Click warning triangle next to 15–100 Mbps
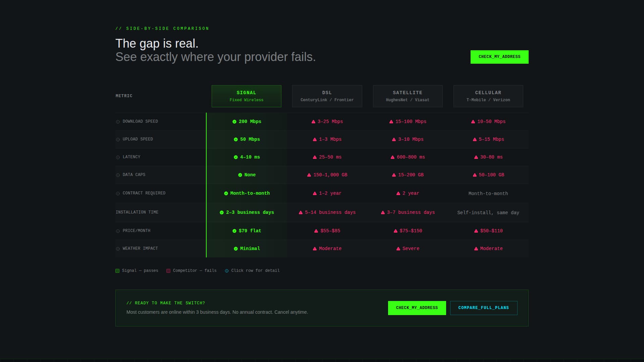Image resolution: width=644 pixels, height=362 pixels. coord(391,122)
